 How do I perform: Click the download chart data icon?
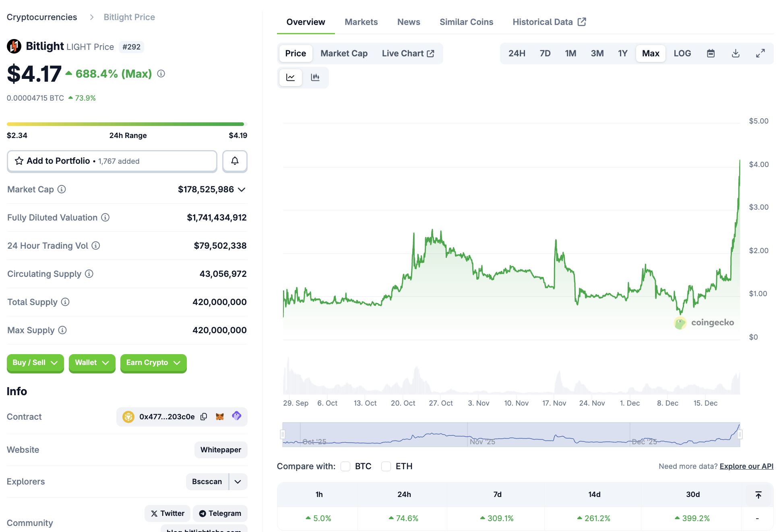click(x=736, y=54)
